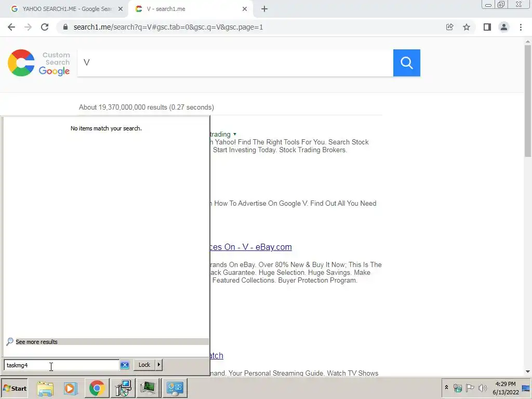Click the scrollbar down arrow

528,372
